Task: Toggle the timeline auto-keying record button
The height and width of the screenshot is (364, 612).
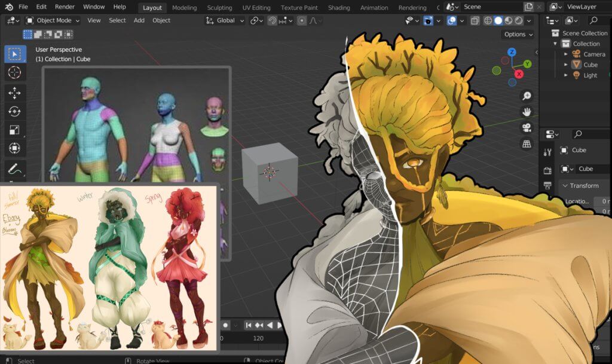Action: coord(225,325)
